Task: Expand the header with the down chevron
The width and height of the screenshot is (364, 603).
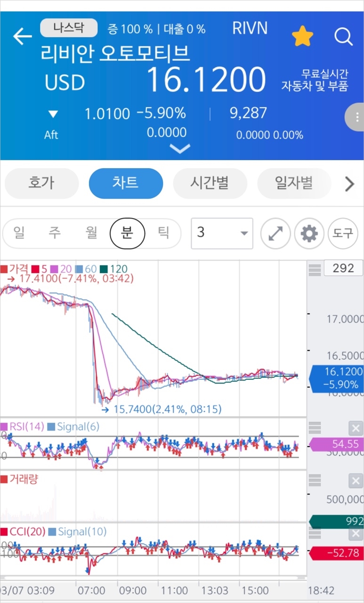Action: pos(180,149)
